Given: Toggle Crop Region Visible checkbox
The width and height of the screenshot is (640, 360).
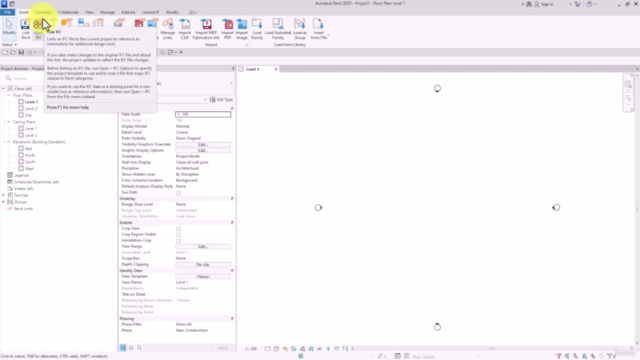Looking at the screenshot, I should point(178,235).
